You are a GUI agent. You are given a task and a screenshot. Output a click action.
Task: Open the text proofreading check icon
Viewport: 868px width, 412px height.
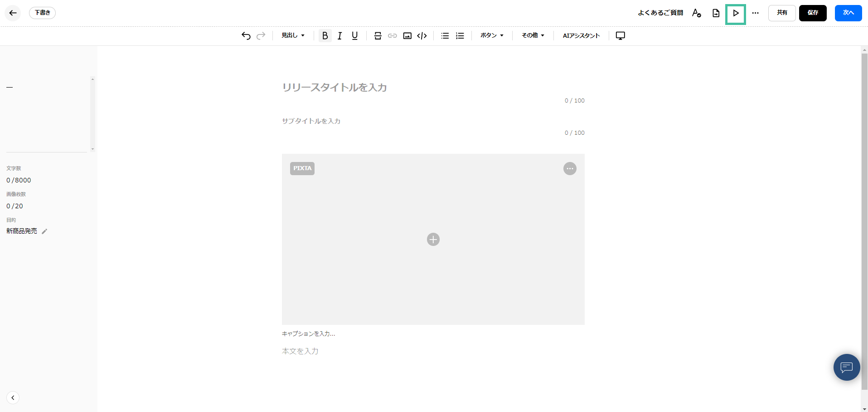coord(697,13)
